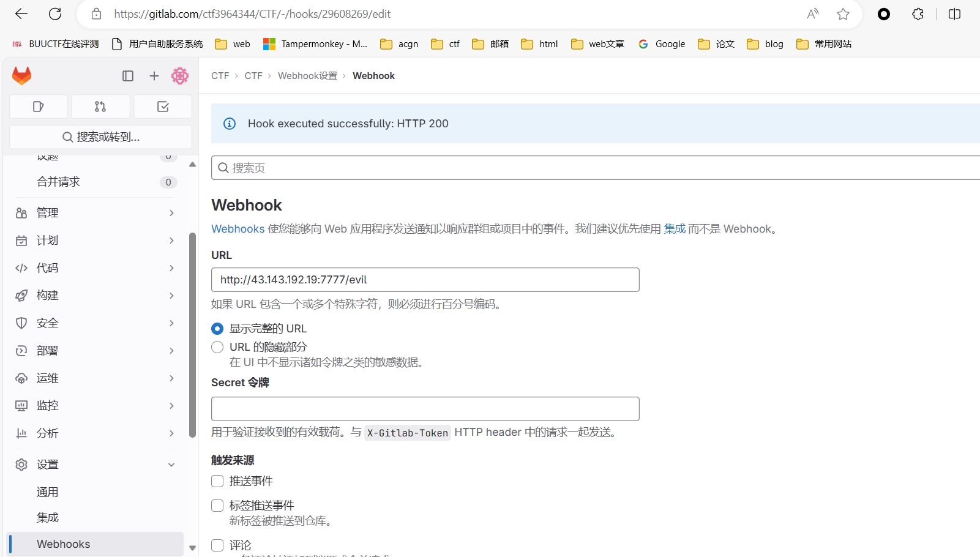Screen dimensions: 980x557
Task: Expand 部署 sidebar section
Action: pos(95,351)
